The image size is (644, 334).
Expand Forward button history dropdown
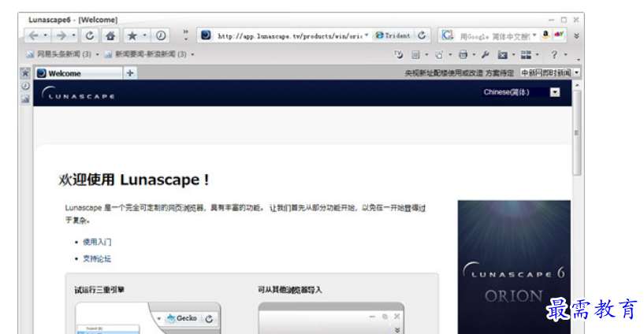click(x=73, y=35)
